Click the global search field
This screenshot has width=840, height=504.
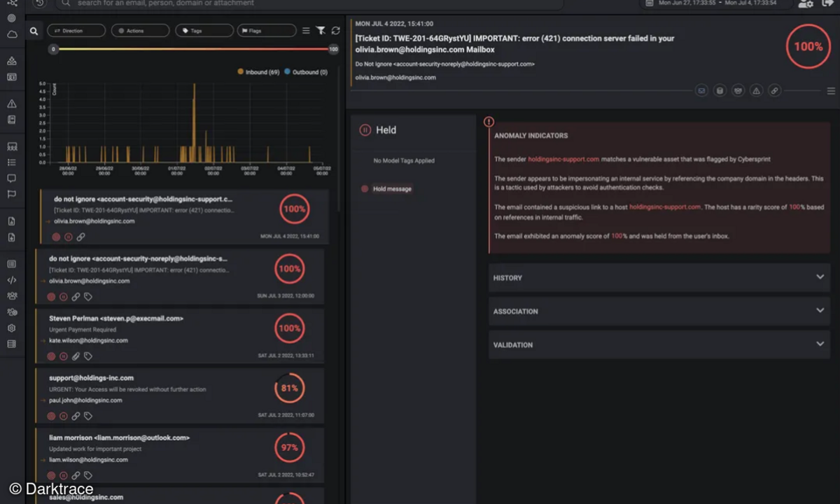pyautogui.click(x=308, y=3)
